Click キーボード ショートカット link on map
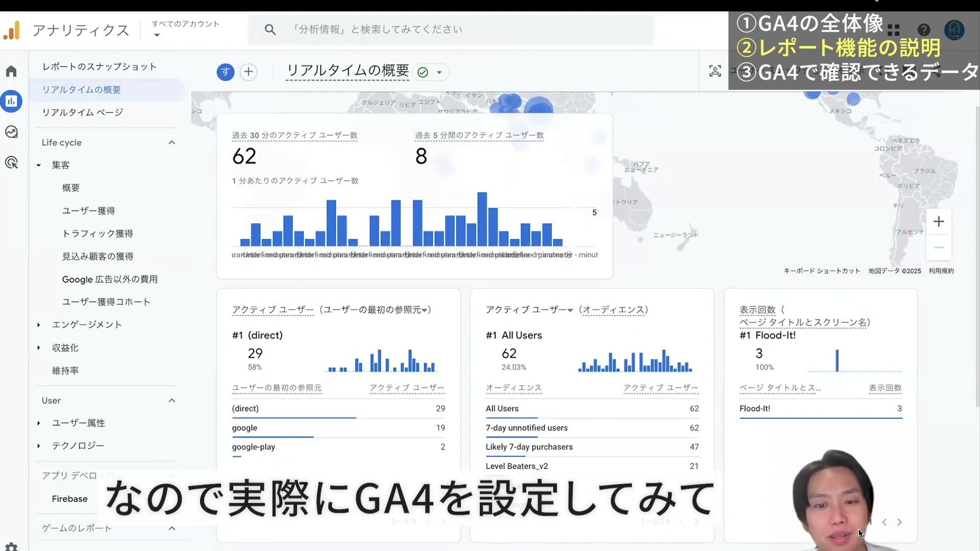The width and height of the screenshot is (980, 551). click(822, 271)
